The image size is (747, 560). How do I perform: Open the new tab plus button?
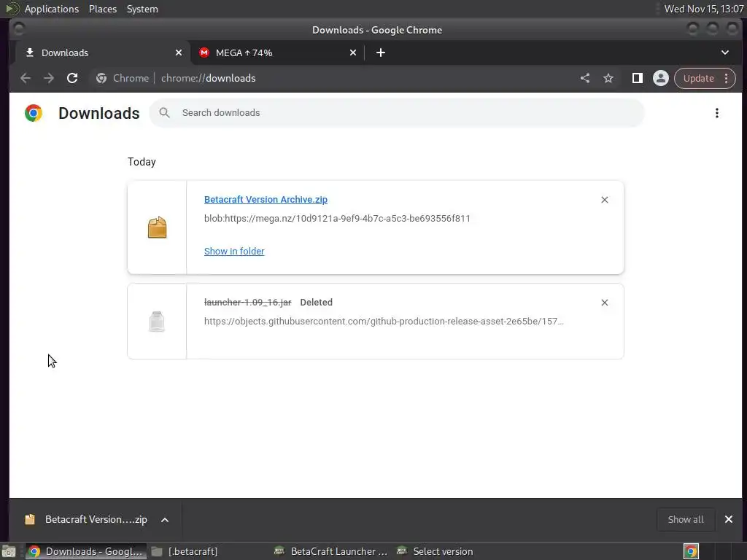380,52
